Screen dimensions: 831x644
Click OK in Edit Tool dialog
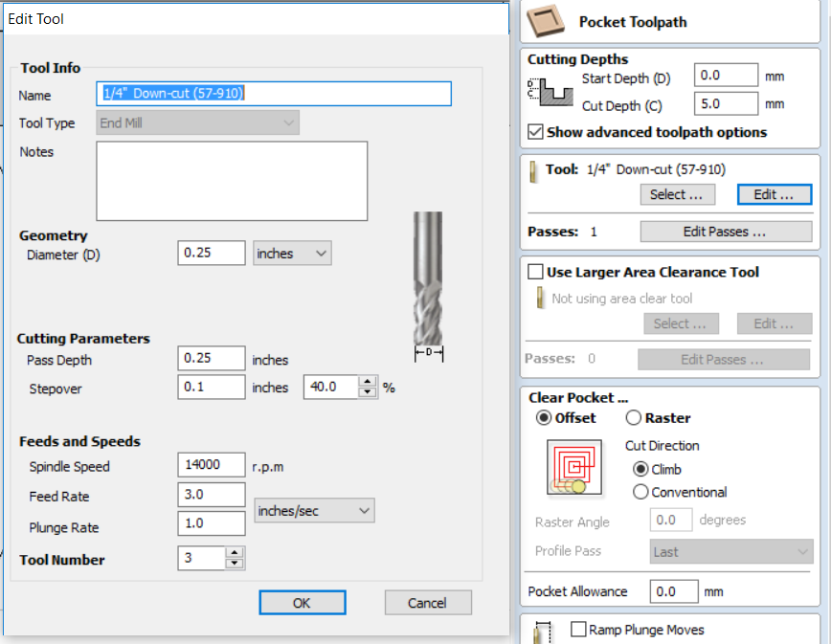coord(303,603)
